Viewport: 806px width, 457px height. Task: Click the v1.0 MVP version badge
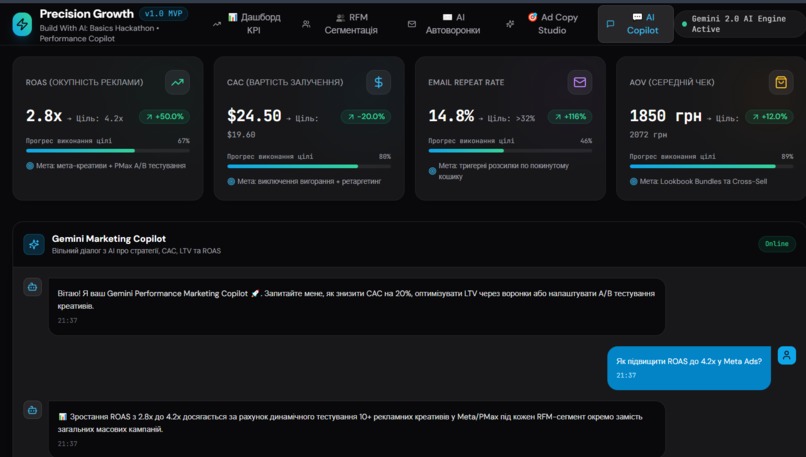point(163,13)
